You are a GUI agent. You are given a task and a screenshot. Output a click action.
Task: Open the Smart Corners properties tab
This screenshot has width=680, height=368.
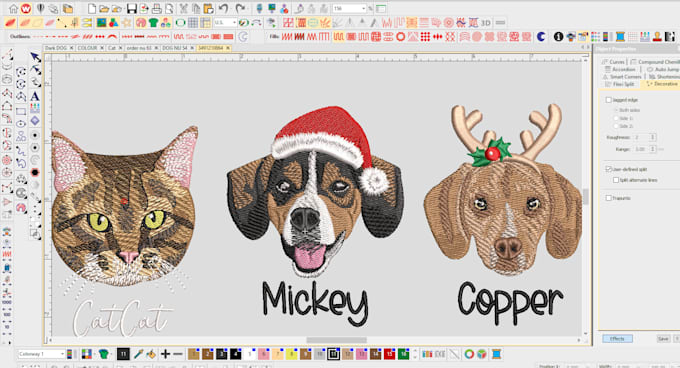tap(622, 77)
